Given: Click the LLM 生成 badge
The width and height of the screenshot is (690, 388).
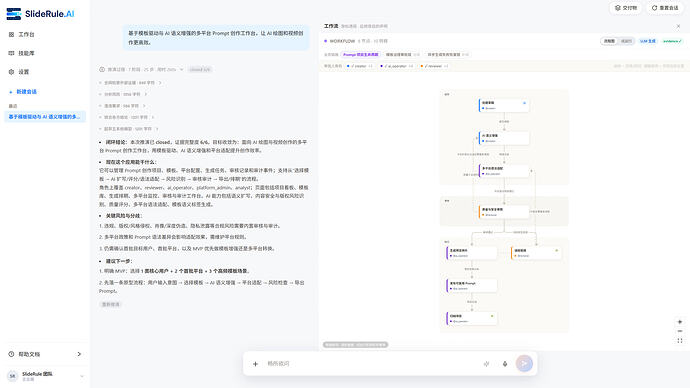Looking at the screenshot, I should pyautogui.click(x=647, y=41).
